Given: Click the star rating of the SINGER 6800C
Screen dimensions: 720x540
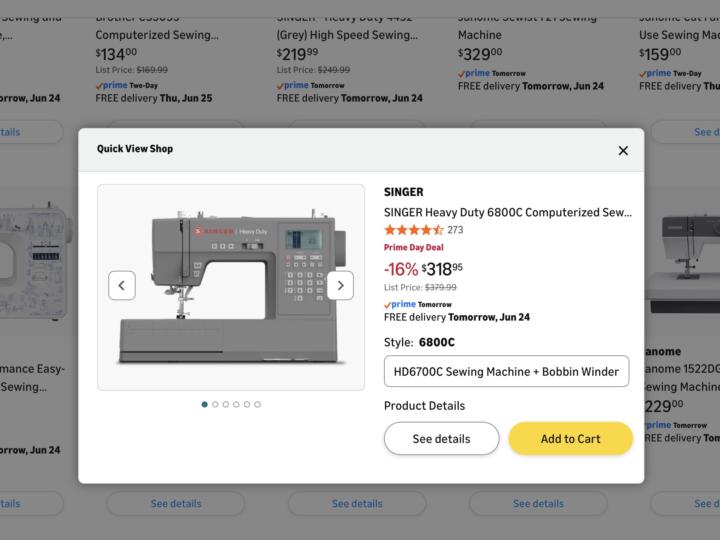Looking at the screenshot, I should [x=414, y=230].
